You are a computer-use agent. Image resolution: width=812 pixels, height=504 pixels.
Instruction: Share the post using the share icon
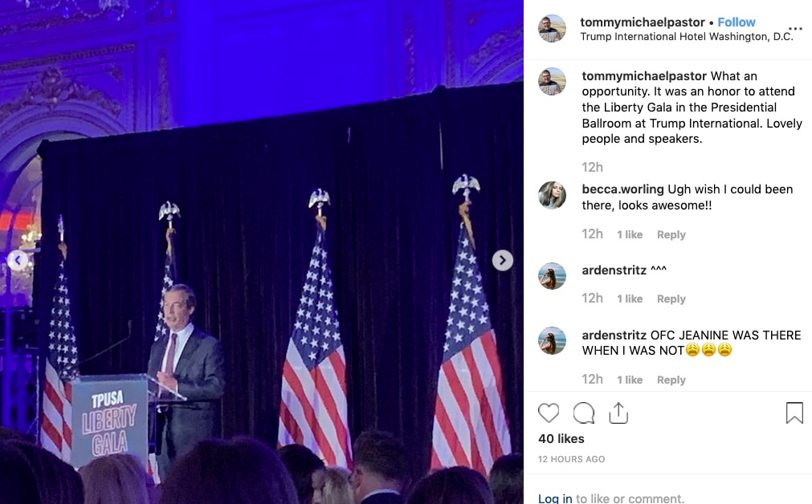click(x=618, y=413)
